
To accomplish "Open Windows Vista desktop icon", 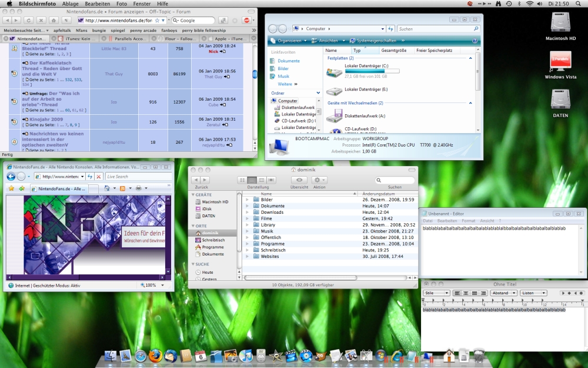I will [560, 65].
